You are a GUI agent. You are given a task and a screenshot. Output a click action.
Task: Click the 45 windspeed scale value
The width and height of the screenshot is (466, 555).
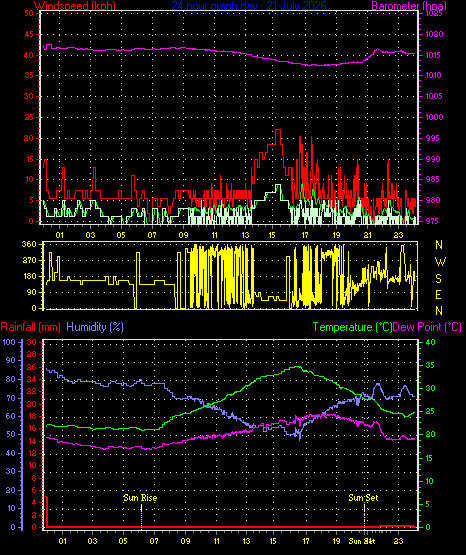[29, 34]
